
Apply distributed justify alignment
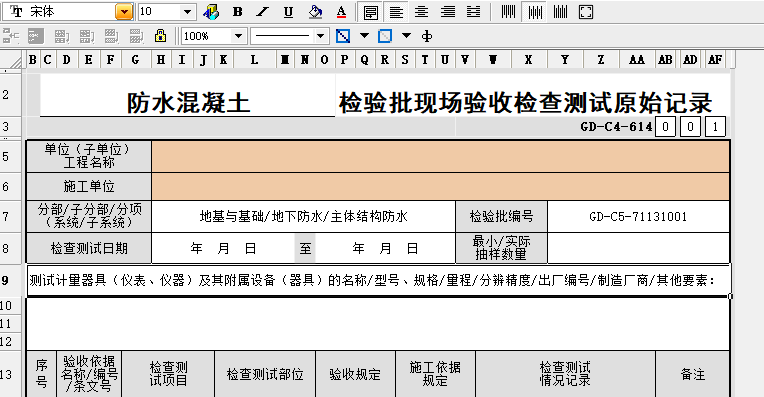pos(473,12)
